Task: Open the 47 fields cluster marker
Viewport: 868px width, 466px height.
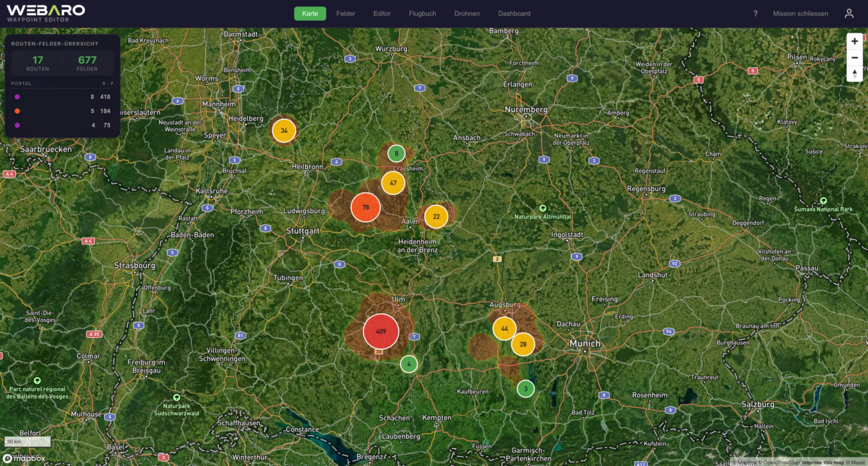Action: pyautogui.click(x=393, y=183)
